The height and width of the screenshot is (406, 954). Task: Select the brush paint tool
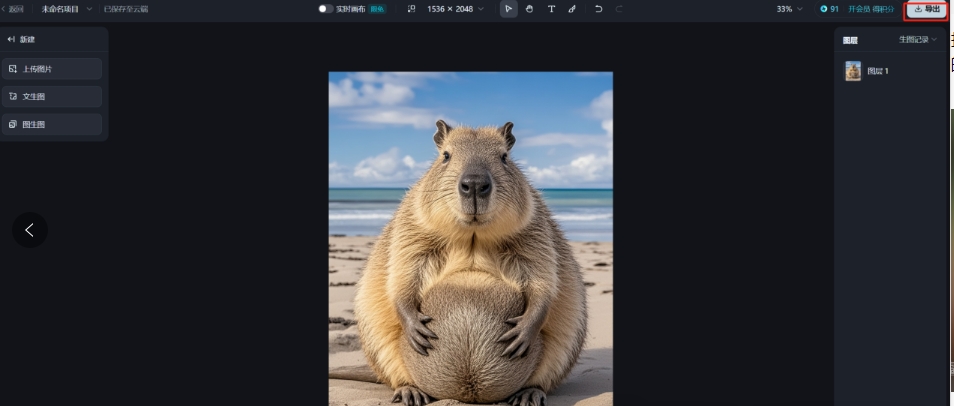(x=572, y=9)
